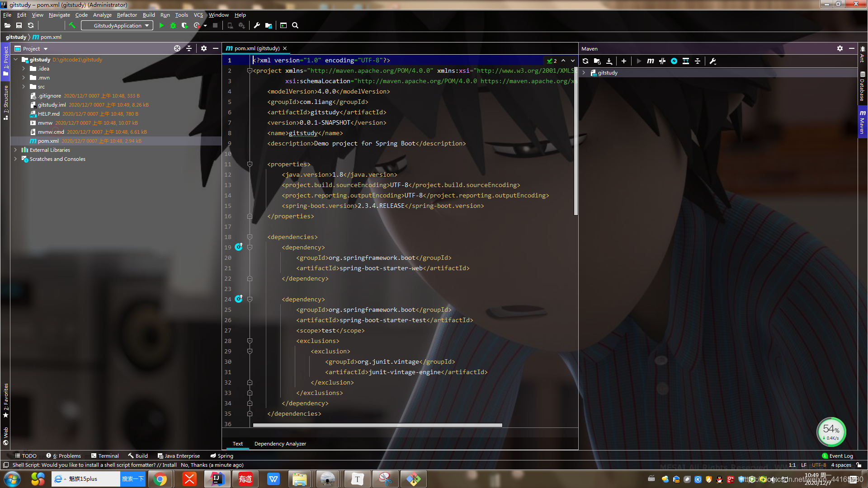This screenshot has width=868, height=488.
Task: Open Project Structure from the main toolbar
Action: (x=269, y=25)
